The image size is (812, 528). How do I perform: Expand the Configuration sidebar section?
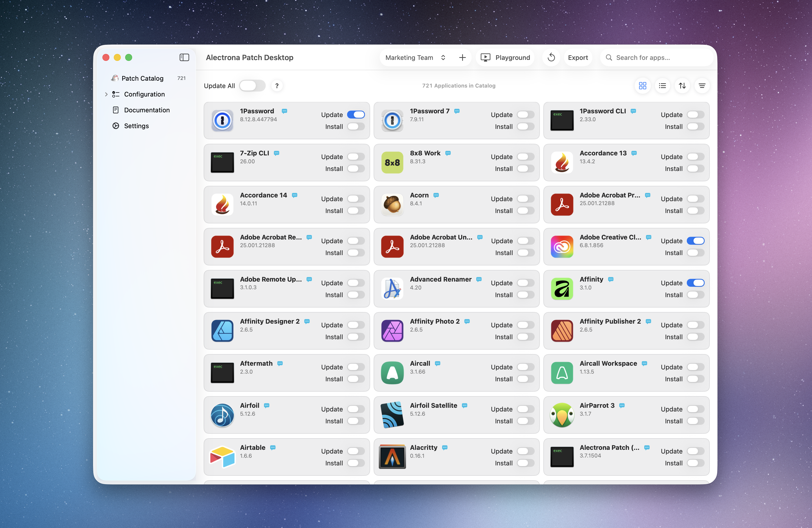pos(106,94)
